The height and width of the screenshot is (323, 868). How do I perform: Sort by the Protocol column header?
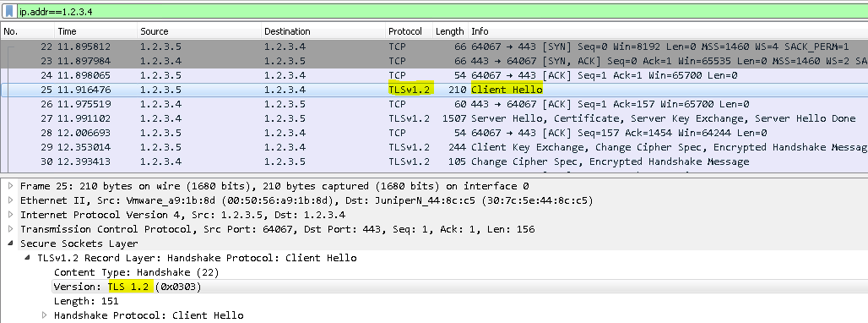coord(409,31)
